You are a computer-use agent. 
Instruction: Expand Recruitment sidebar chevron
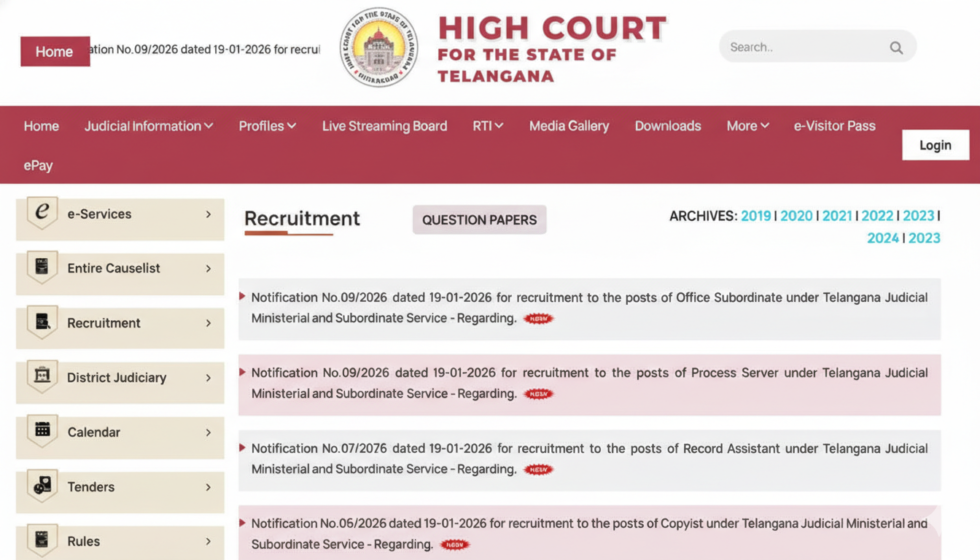tap(209, 323)
